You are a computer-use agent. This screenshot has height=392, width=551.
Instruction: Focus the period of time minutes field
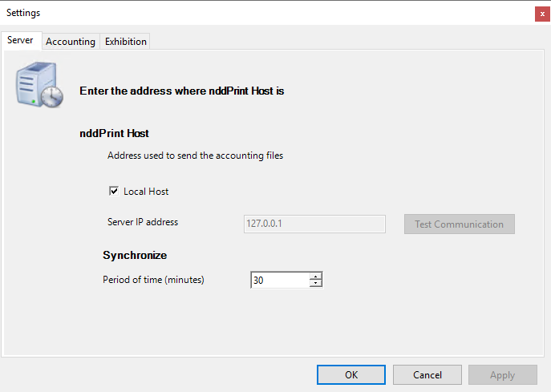coord(280,281)
